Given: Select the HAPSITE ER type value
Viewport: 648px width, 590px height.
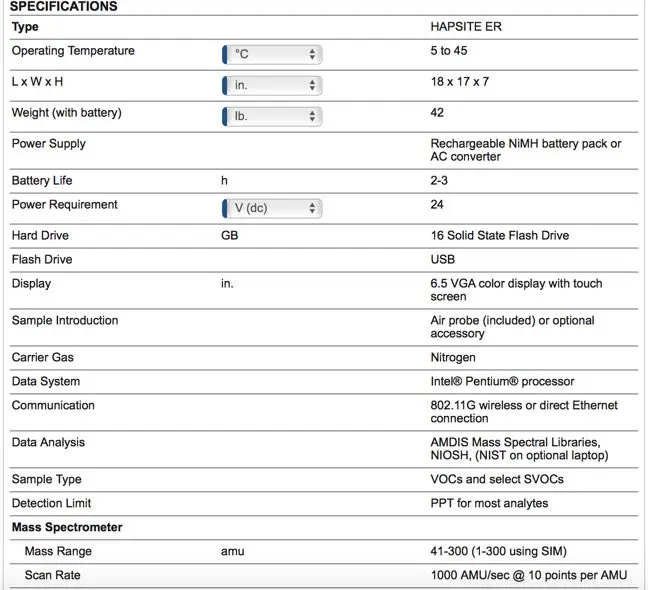Looking at the screenshot, I should [466, 26].
